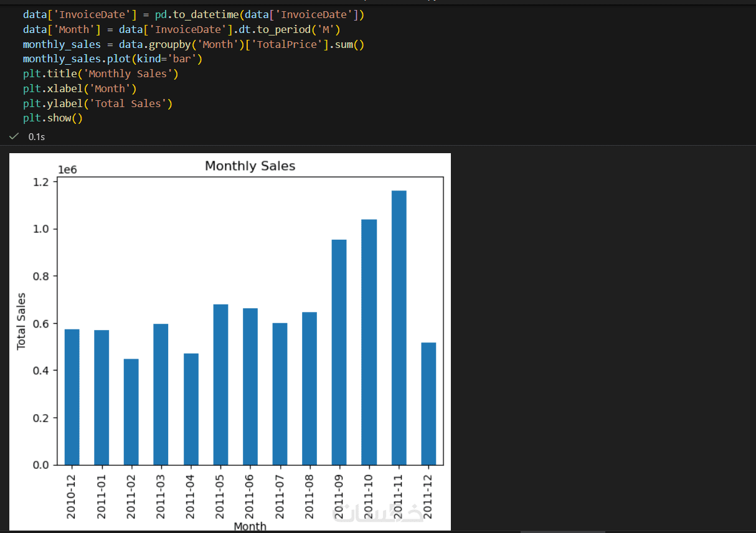The height and width of the screenshot is (533, 756).
Task: Click the groupby('Month') sum code line
Action: coord(194,44)
